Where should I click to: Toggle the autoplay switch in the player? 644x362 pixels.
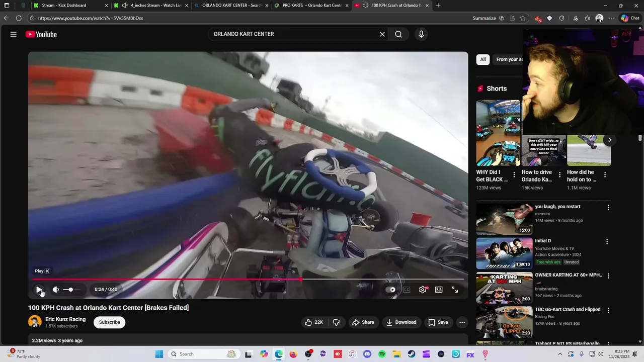390,290
